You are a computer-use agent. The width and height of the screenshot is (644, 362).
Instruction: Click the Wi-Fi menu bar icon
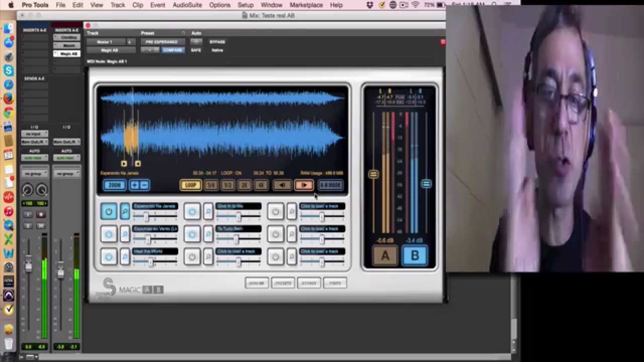pyautogui.click(x=415, y=5)
